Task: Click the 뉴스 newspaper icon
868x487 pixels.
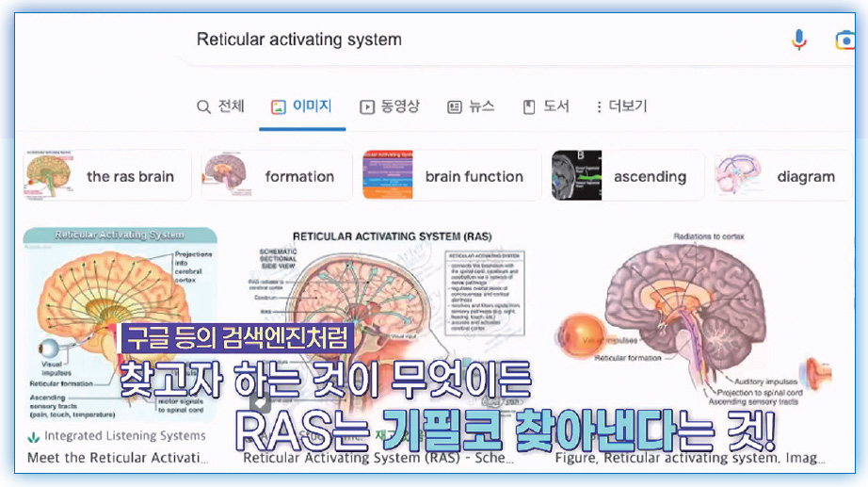Action: [x=455, y=107]
